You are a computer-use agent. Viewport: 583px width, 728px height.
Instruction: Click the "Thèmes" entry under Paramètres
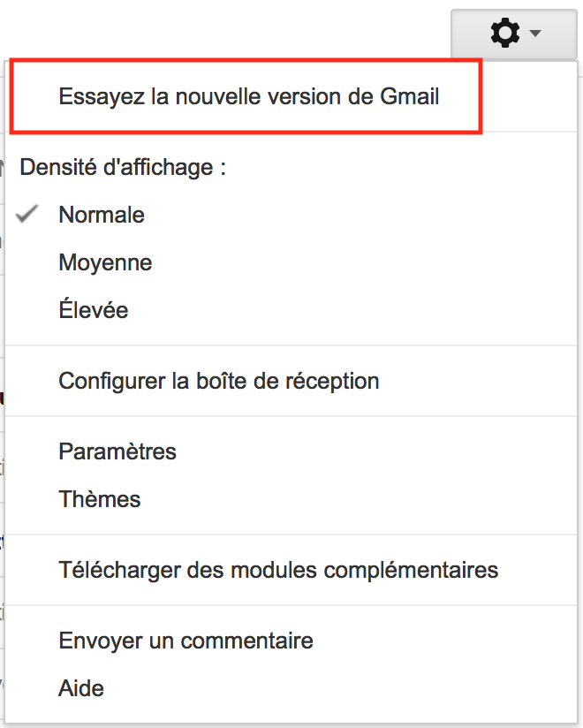pyautogui.click(x=100, y=499)
